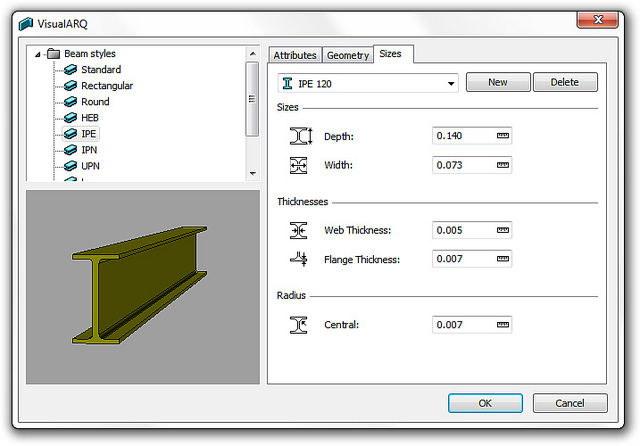
Task: Click the Round beam style icon
Action: (x=70, y=102)
